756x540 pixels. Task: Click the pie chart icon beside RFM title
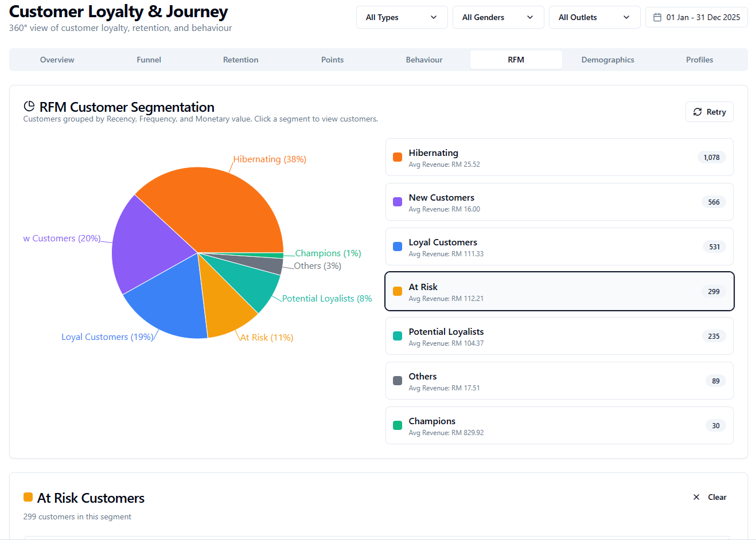(x=29, y=106)
